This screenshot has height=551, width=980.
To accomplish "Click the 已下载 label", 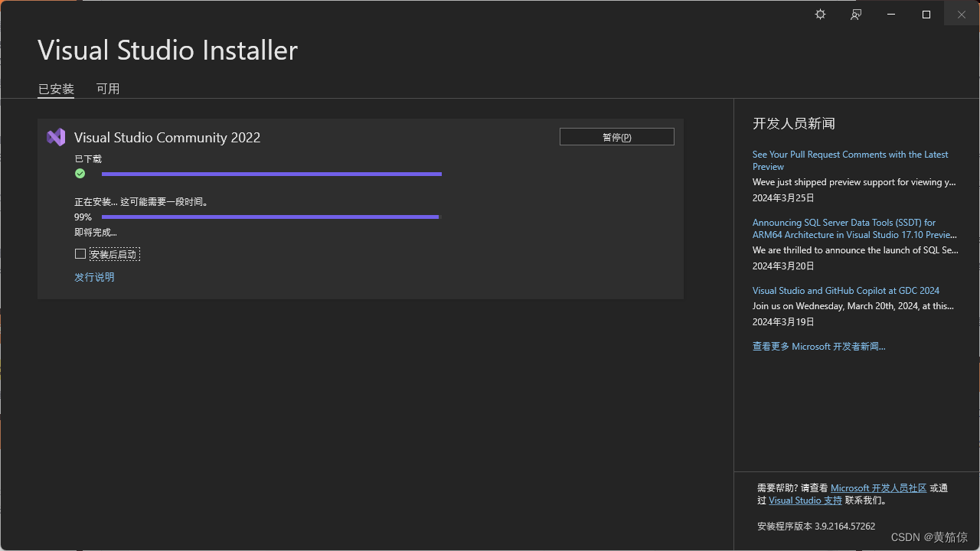I will [x=88, y=159].
